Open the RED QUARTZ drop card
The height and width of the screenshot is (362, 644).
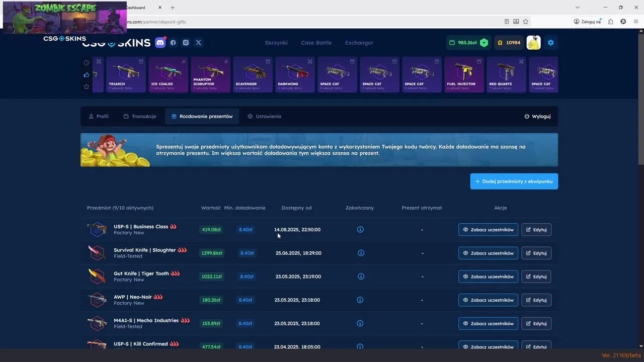(507, 74)
